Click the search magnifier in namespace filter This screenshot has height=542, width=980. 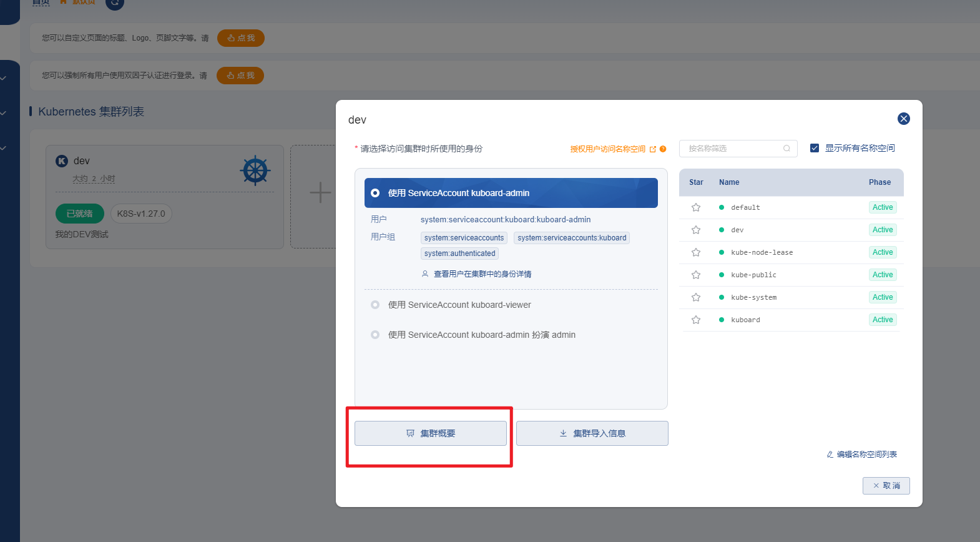786,149
